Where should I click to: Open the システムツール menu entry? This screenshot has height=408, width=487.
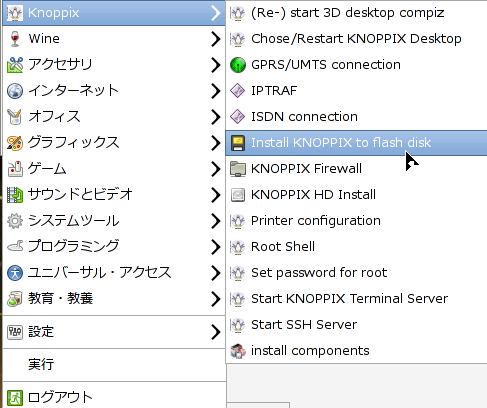coord(114,221)
